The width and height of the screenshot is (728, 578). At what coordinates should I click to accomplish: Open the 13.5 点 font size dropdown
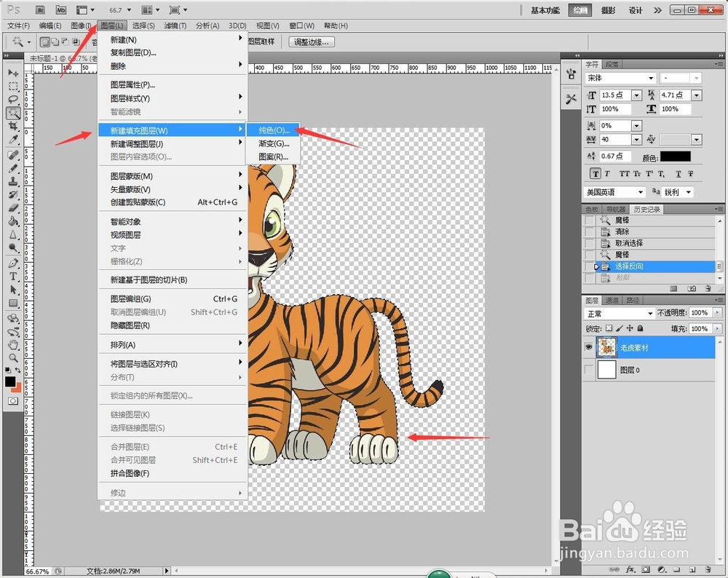coord(637,95)
